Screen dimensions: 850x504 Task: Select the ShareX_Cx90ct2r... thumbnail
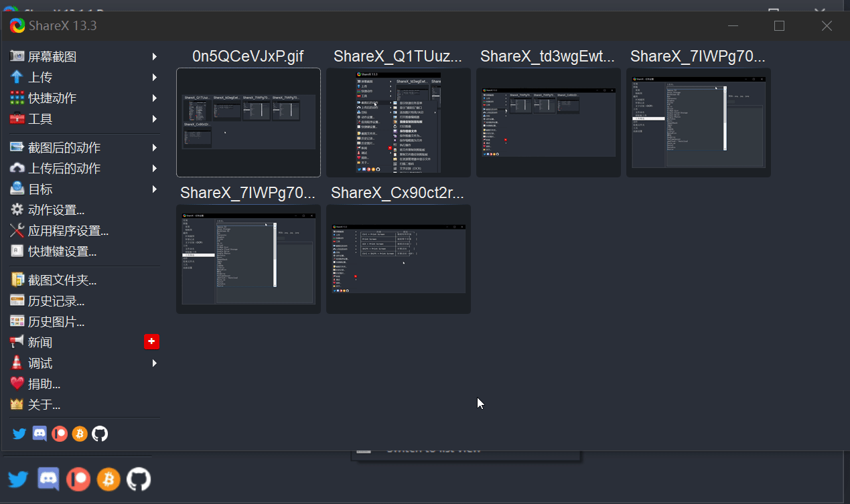[399, 259]
